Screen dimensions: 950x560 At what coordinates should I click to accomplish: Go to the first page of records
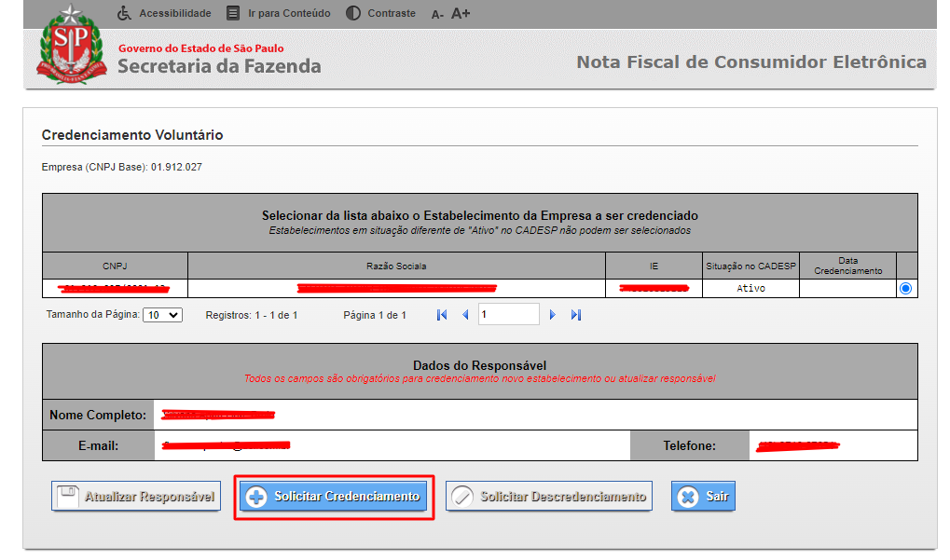point(442,315)
